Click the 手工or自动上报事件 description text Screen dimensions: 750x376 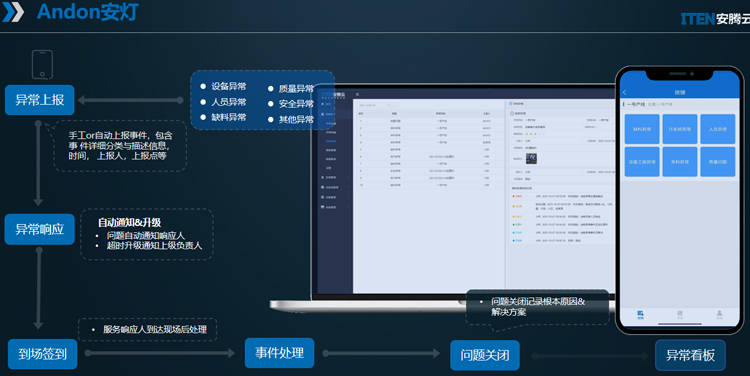tap(120, 146)
